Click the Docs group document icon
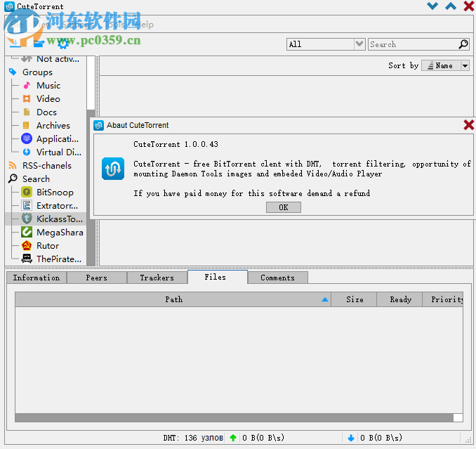This screenshot has height=449, width=476. pyautogui.click(x=27, y=112)
